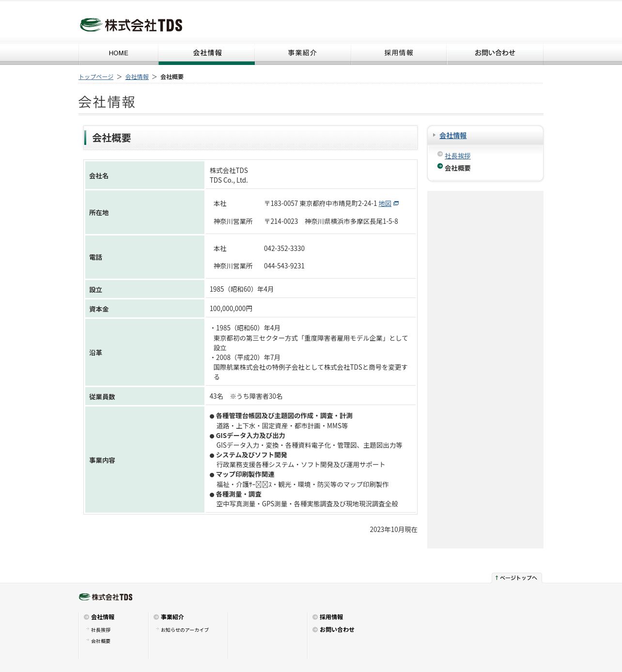The width and height of the screenshot is (622, 672).
Task: Click the 株式会社TDS header logo
Action: click(x=131, y=25)
